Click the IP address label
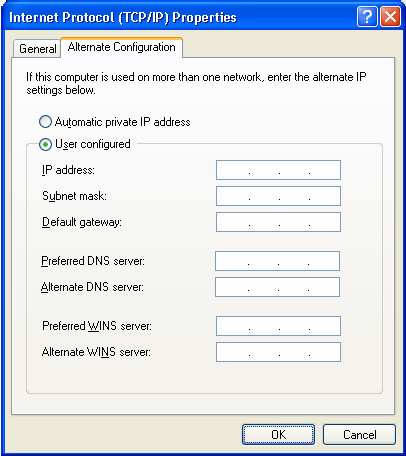The width and height of the screenshot is (406, 456). point(68,170)
